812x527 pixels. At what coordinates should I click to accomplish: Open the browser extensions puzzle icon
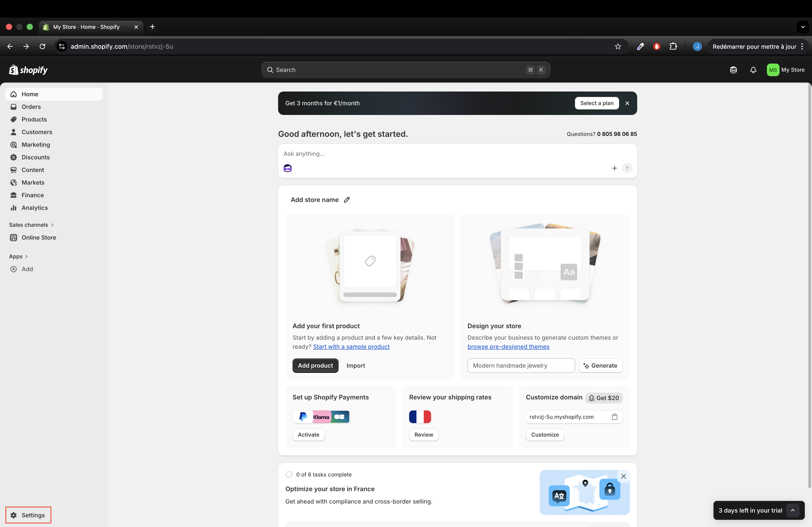pos(673,46)
